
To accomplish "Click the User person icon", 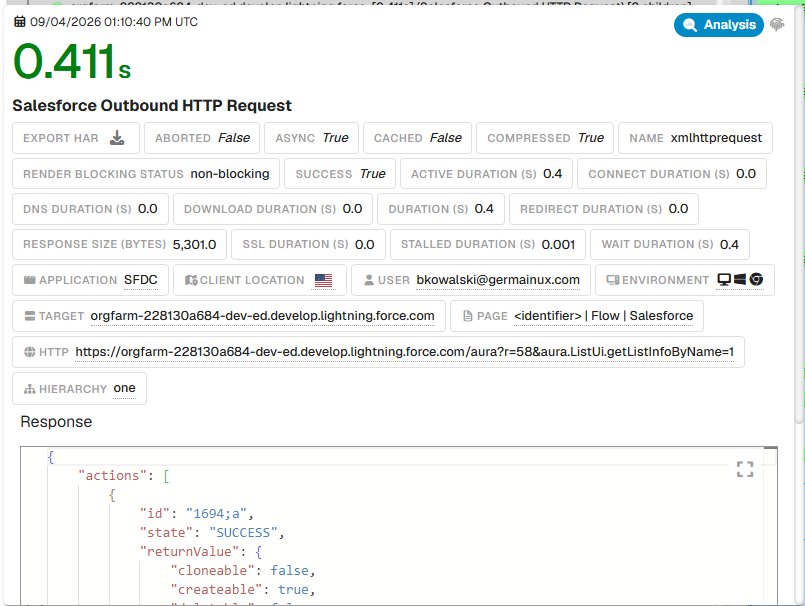I will click(369, 280).
